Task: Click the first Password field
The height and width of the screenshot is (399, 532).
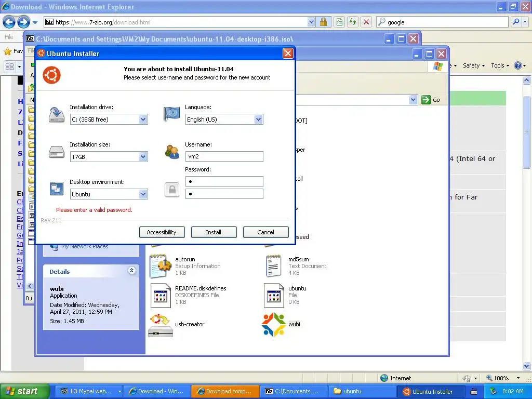Action: pyautogui.click(x=224, y=181)
